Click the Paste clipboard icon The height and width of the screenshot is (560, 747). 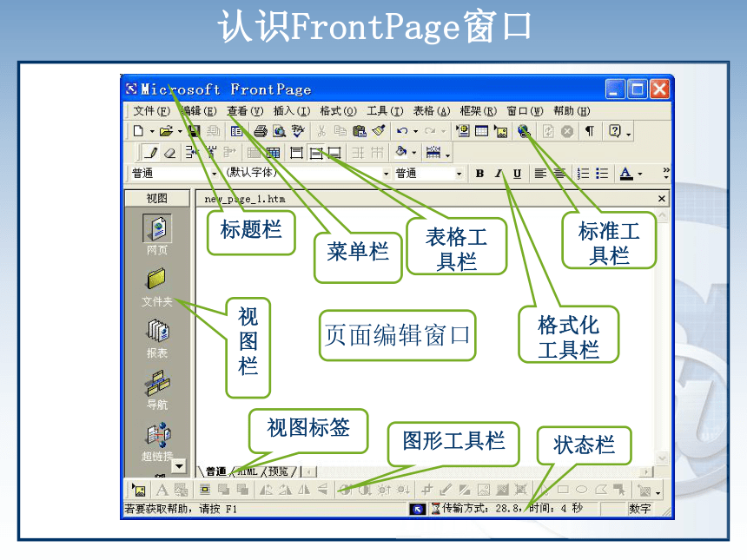click(360, 131)
